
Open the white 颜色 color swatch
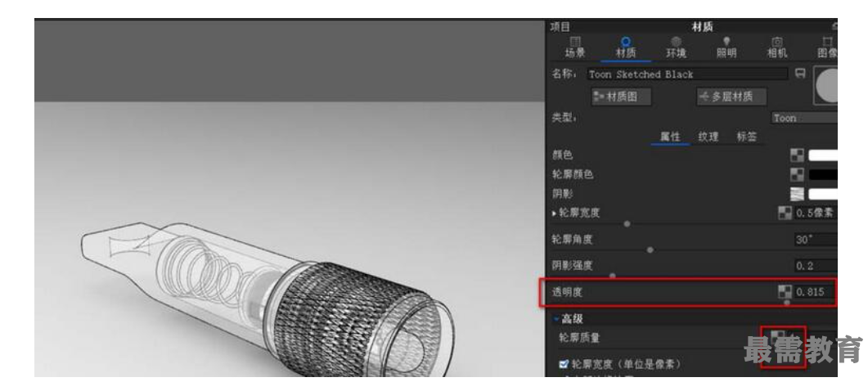coord(823,155)
